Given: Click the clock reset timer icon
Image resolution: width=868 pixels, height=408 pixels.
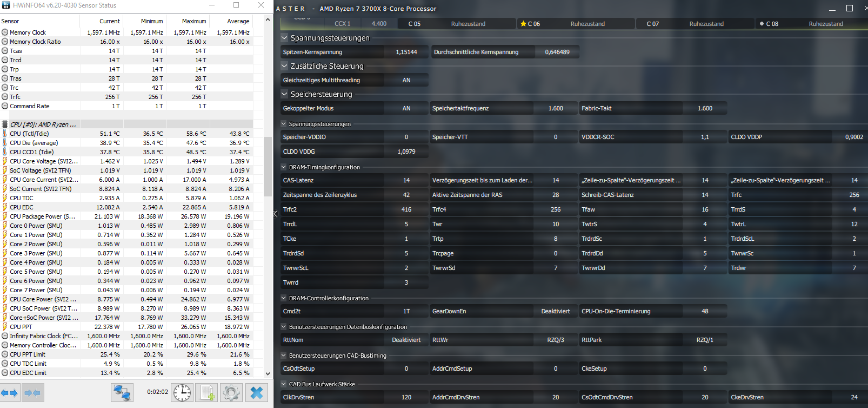Looking at the screenshot, I should (x=182, y=393).
